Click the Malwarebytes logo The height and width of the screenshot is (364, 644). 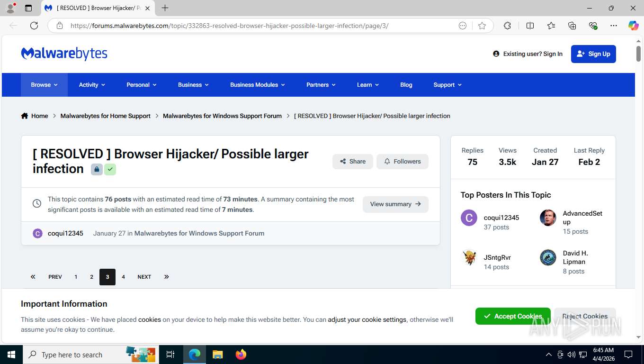point(64,54)
